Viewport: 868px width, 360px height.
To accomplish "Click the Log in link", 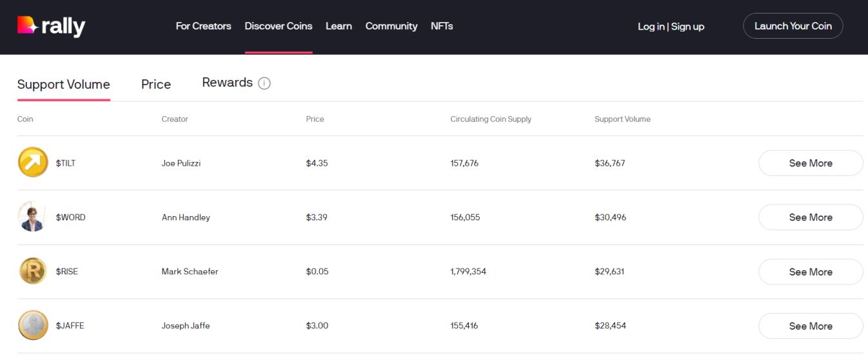I will tap(651, 26).
